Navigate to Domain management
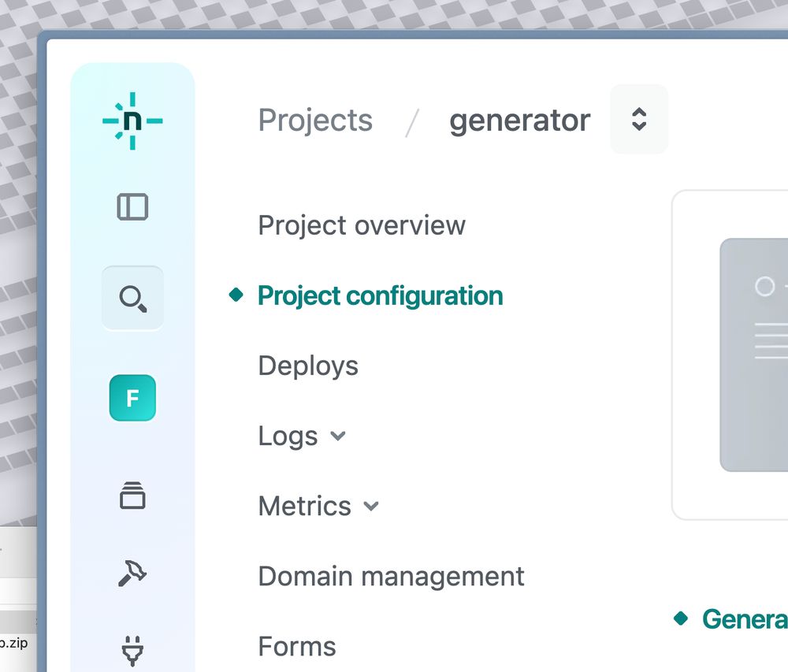Viewport: 788px width, 672px height. point(391,576)
